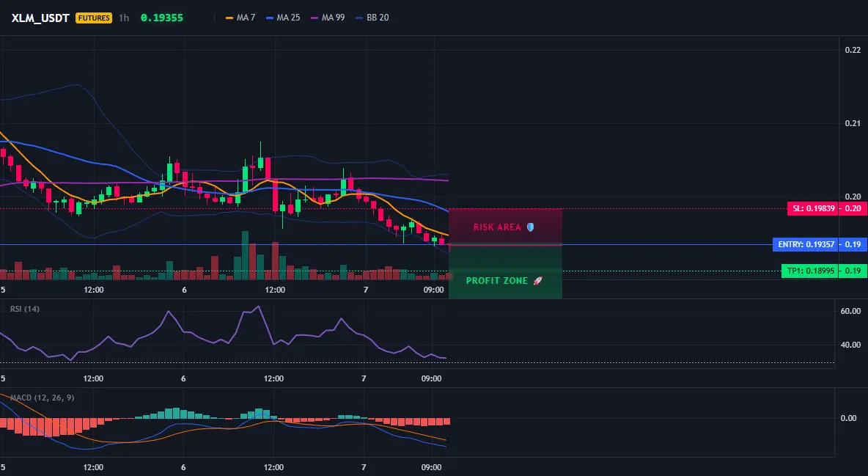Click the day 7 time label on main chart
This screenshot has width=868, height=476.
tap(365, 290)
